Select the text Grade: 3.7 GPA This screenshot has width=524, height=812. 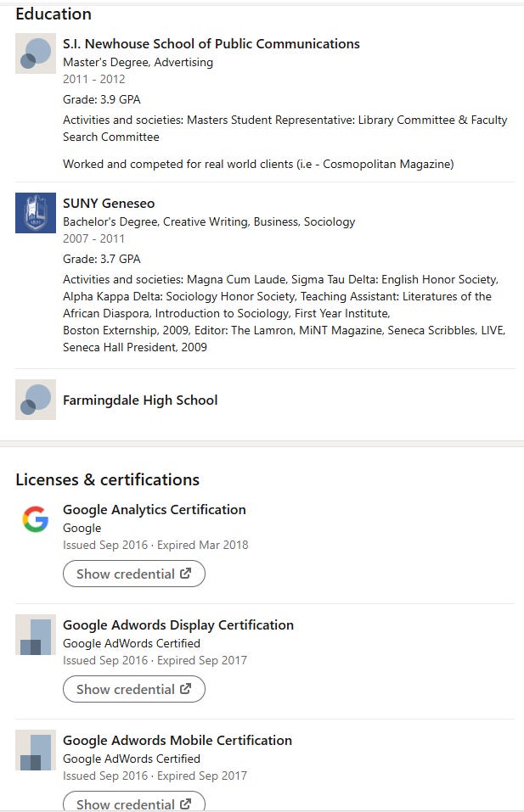click(102, 259)
